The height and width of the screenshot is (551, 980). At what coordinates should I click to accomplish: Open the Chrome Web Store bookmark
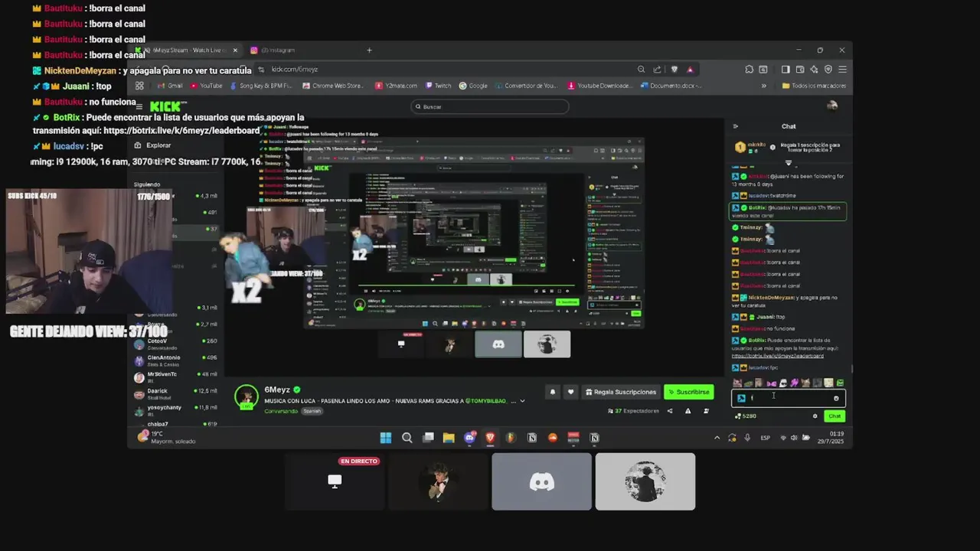click(334, 86)
